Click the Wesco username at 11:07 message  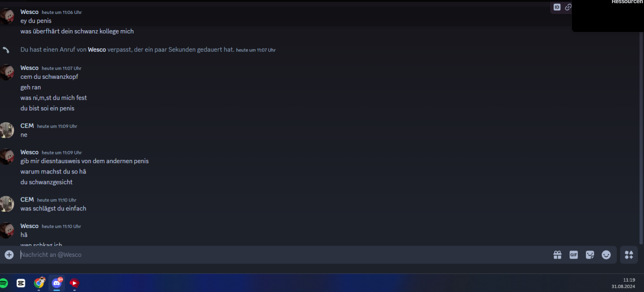pos(29,68)
